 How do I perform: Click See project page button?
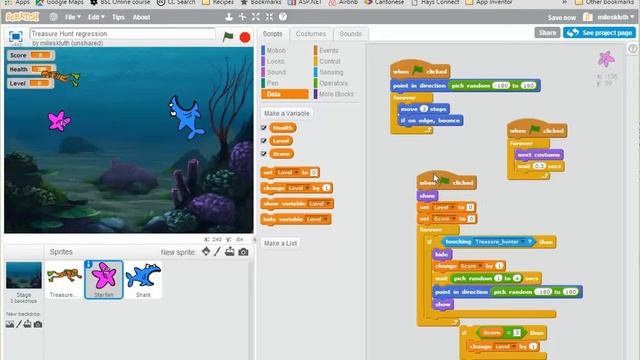[x=600, y=33]
